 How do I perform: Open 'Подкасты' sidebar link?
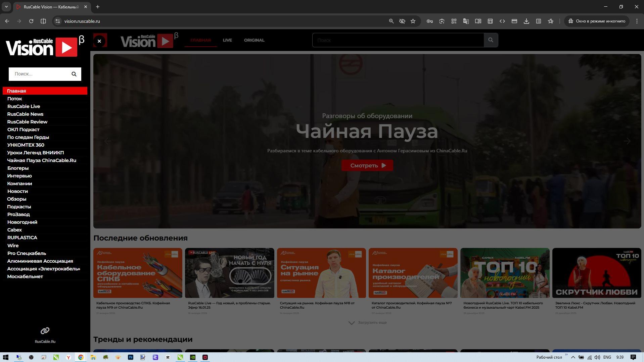19,207
